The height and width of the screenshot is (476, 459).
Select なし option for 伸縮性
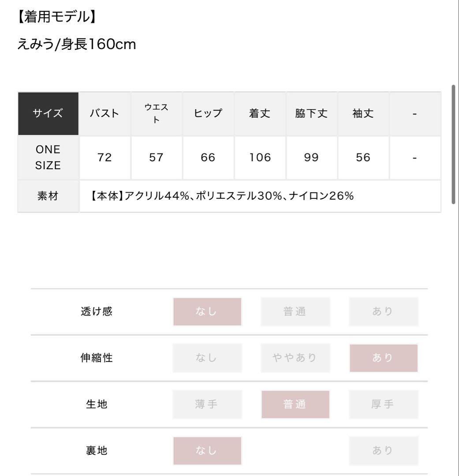tap(207, 358)
